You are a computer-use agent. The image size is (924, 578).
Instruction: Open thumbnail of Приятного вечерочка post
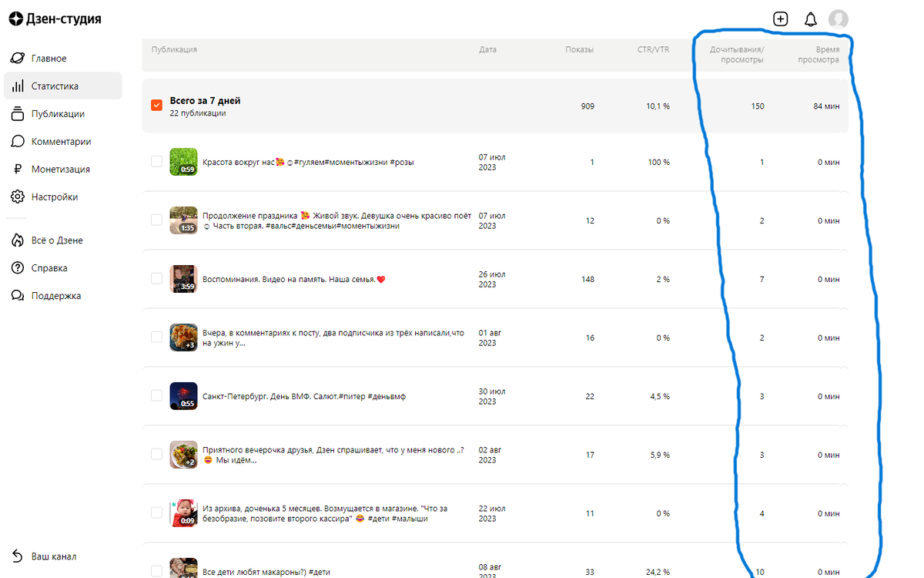point(183,455)
